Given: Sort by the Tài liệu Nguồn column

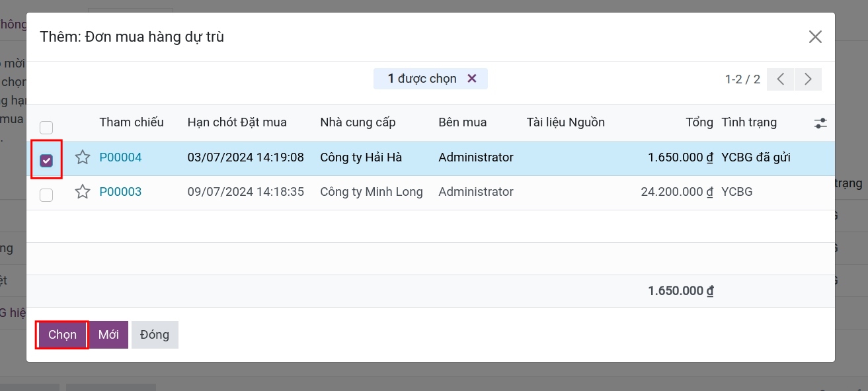Looking at the screenshot, I should click(566, 122).
